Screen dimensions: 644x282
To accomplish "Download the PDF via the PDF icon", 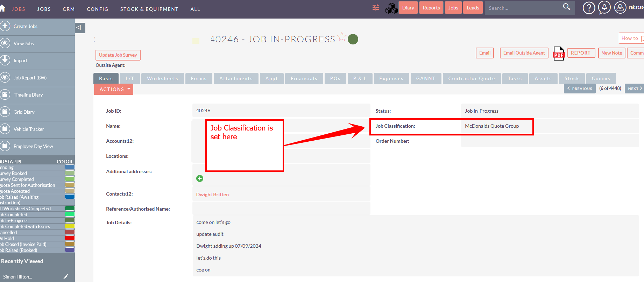I will (559, 53).
